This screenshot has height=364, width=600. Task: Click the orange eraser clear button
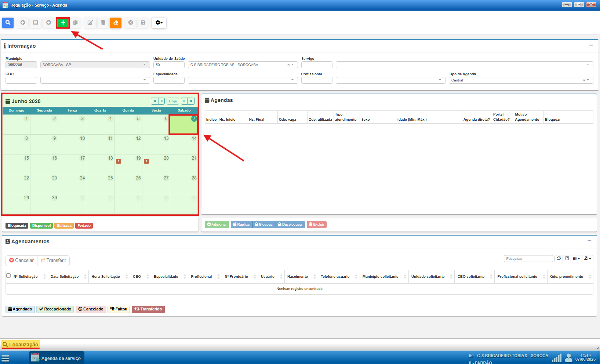tap(116, 23)
